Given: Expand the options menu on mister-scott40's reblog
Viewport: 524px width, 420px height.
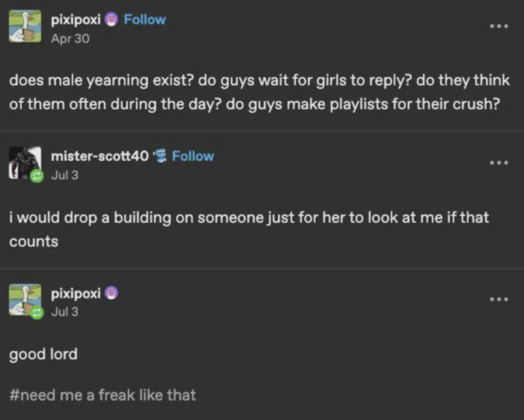Looking at the screenshot, I should click(498, 162).
